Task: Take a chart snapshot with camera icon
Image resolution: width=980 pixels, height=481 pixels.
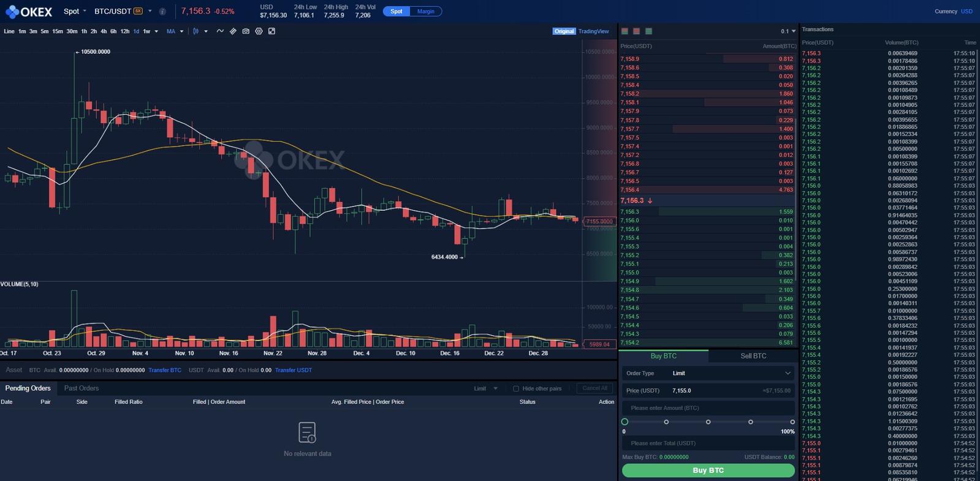Action: pyautogui.click(x=246, y=31)
